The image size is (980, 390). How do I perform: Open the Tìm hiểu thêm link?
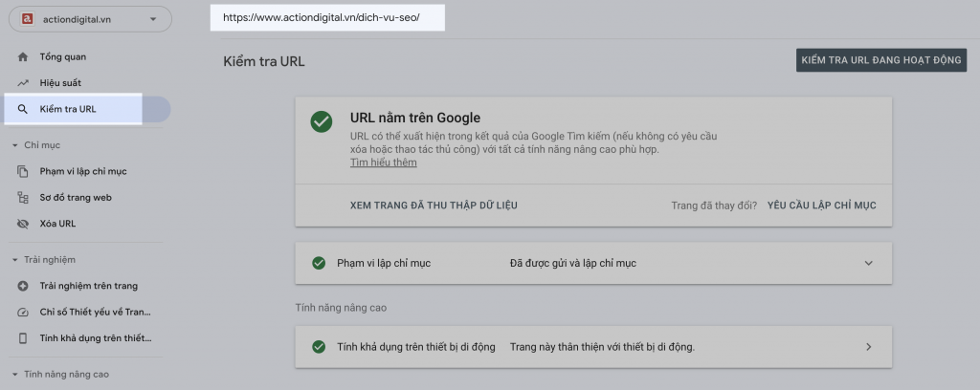(383, 162)
